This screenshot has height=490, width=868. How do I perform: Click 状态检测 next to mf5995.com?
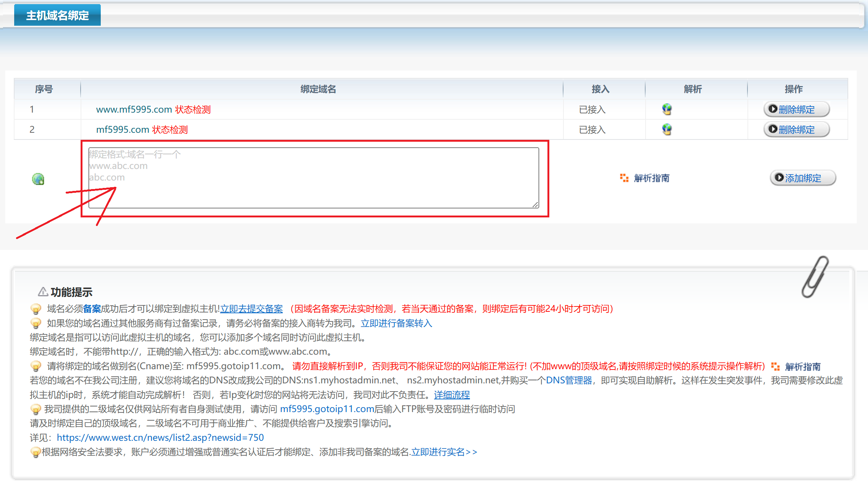click(170, 129)
